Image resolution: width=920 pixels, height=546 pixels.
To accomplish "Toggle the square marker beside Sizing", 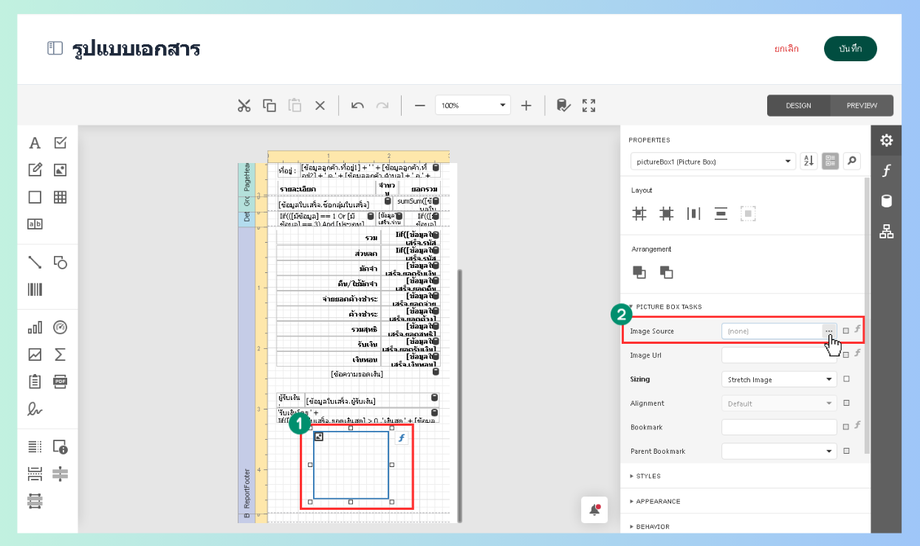I will pos(846,379).
